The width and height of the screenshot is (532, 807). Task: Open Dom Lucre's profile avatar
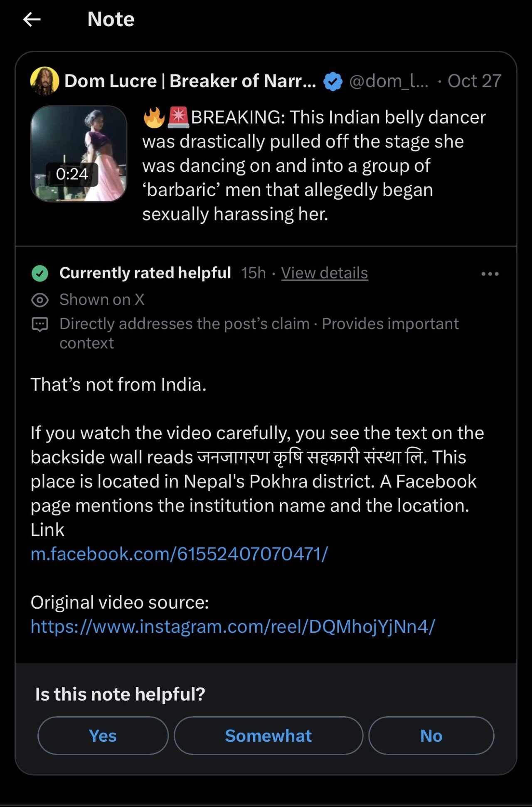[x=44, y=81]
